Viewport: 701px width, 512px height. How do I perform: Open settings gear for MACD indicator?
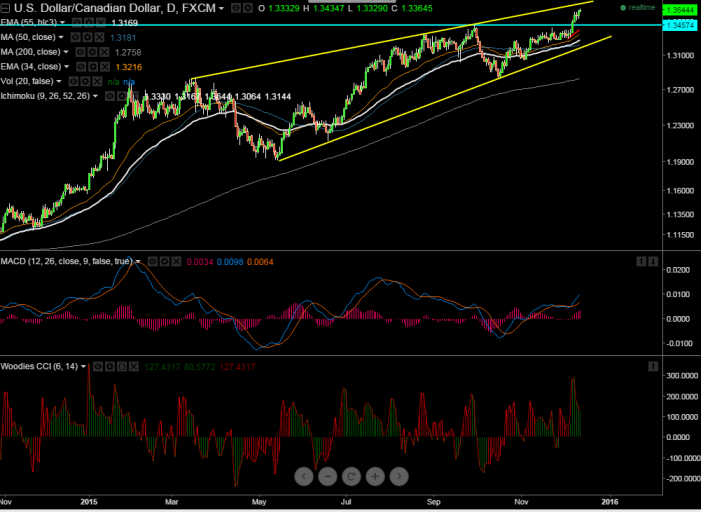(165, 262)
